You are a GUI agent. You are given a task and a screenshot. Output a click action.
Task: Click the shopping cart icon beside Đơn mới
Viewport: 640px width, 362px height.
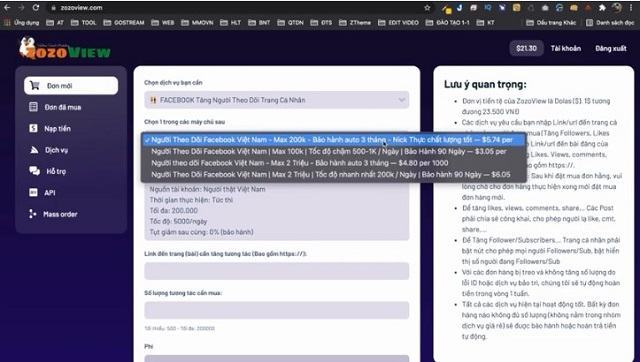click(x=35, y=85)
